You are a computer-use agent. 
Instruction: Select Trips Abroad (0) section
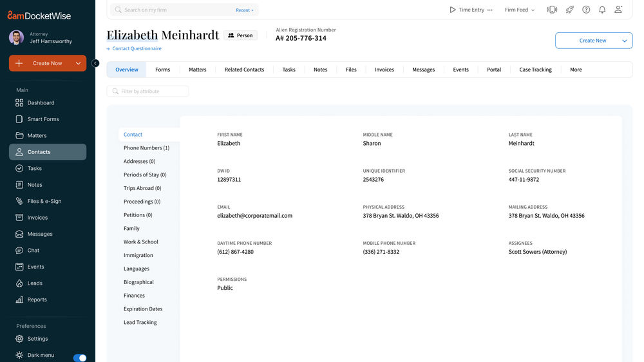pos(142,188)
